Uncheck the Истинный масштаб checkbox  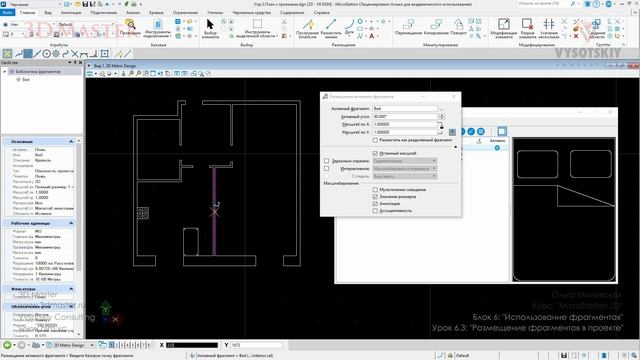point(375,153)
